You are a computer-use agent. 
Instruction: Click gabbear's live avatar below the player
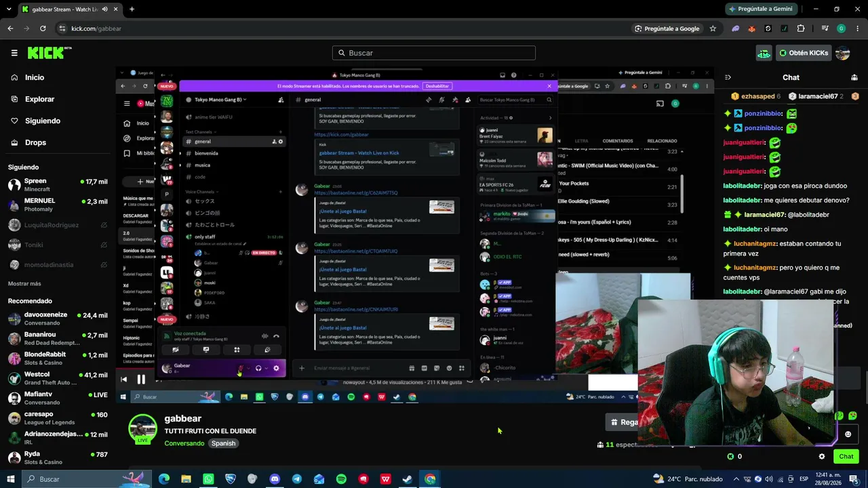point(143,429)
